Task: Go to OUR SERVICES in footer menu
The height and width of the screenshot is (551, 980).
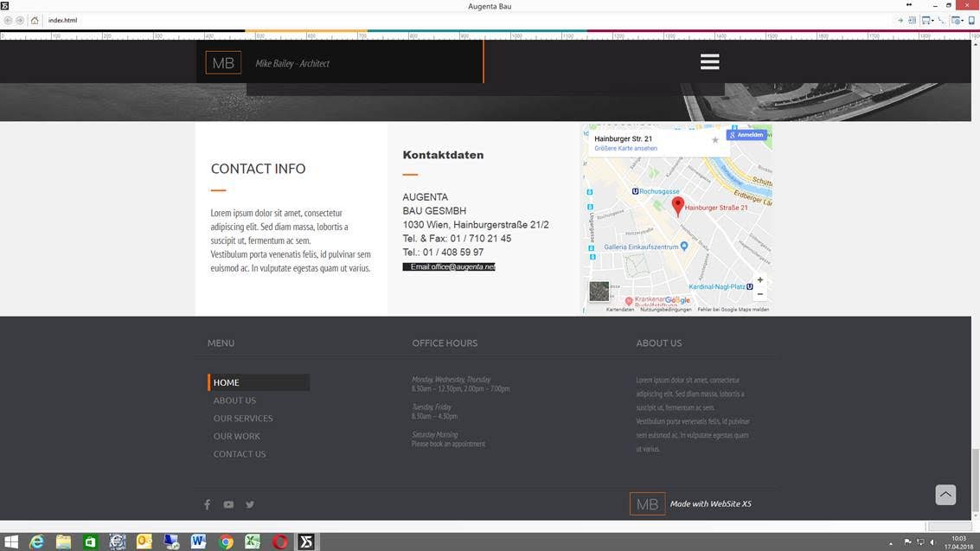Action: [x=243, y=419]
